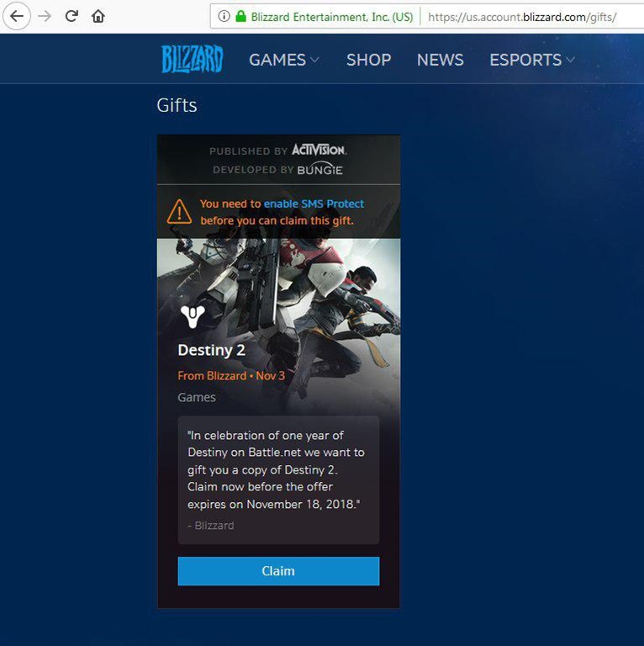The width and height of the screenshot is (644, 646).
Task: Click the white Destiny emblem icon
Action: 193,316
